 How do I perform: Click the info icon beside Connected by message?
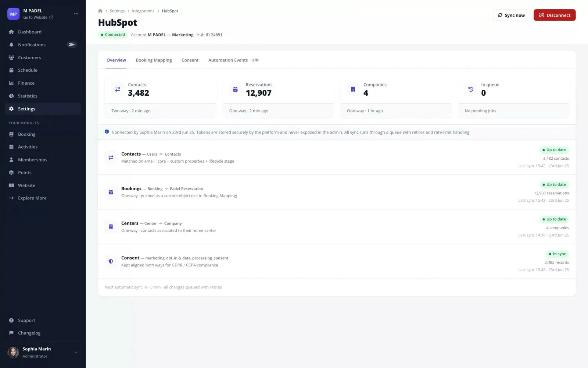107,132
